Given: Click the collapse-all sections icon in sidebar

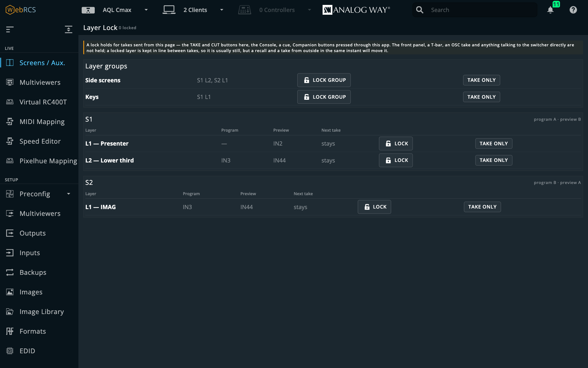Looking at the screenshot, I should pyautogui.click(x=68, y=29).
